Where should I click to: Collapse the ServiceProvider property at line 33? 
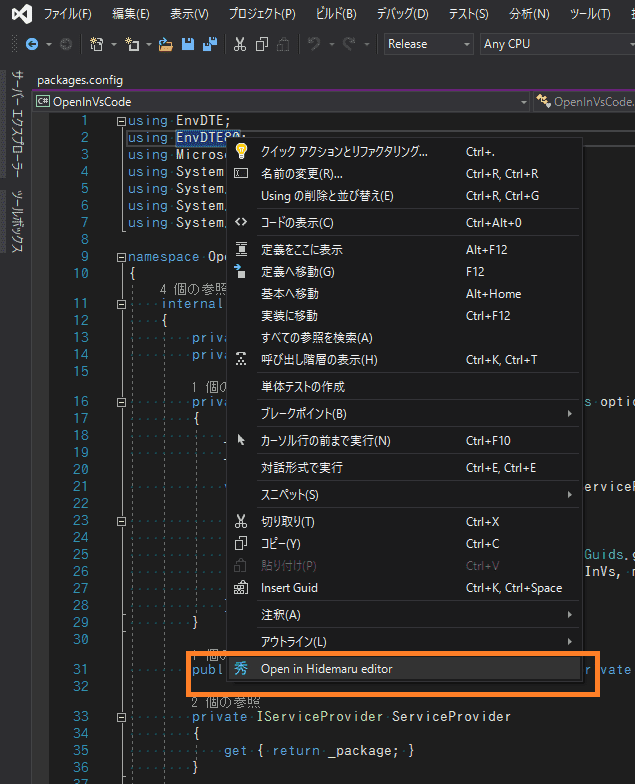(121, 717)
